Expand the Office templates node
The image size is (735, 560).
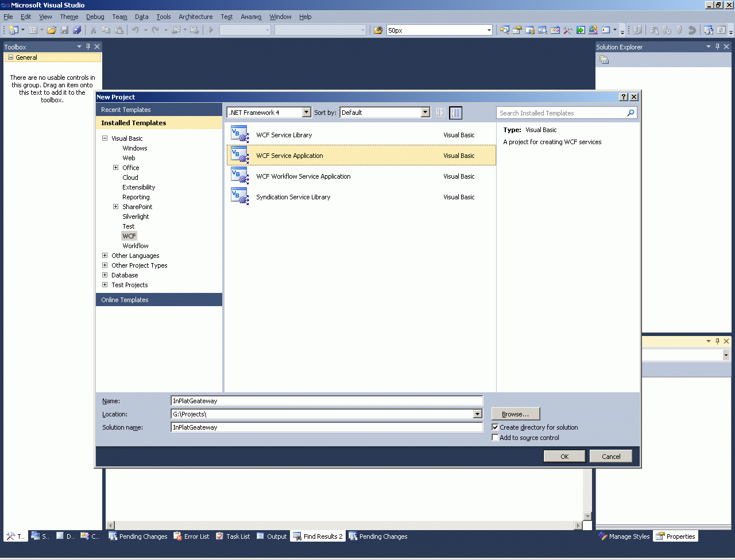pos(116,168)
